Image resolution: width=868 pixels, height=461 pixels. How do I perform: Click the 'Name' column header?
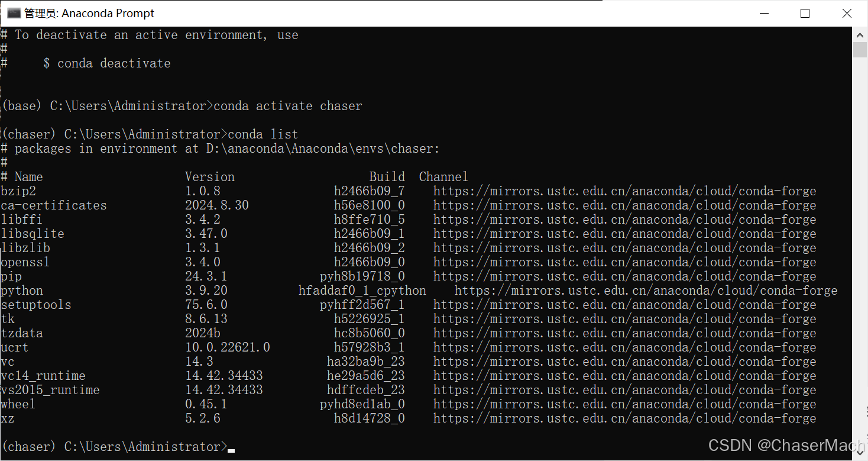click(29, 177)
